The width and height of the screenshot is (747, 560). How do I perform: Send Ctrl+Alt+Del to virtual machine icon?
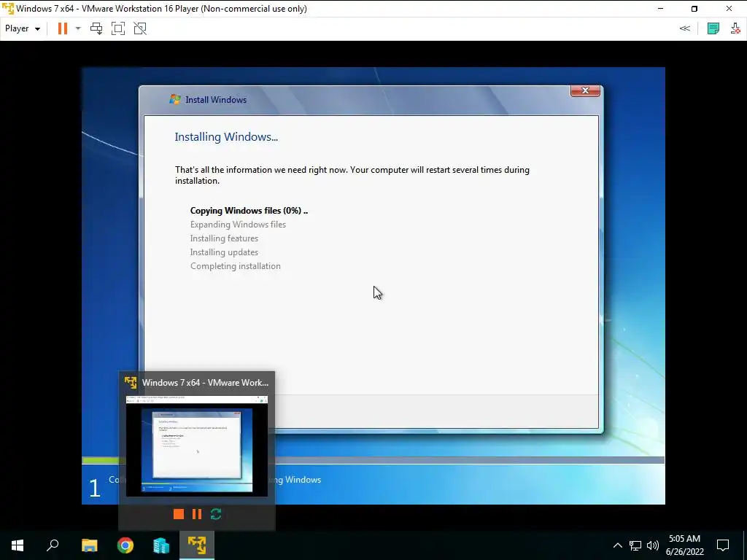click(x=96, y=28)
